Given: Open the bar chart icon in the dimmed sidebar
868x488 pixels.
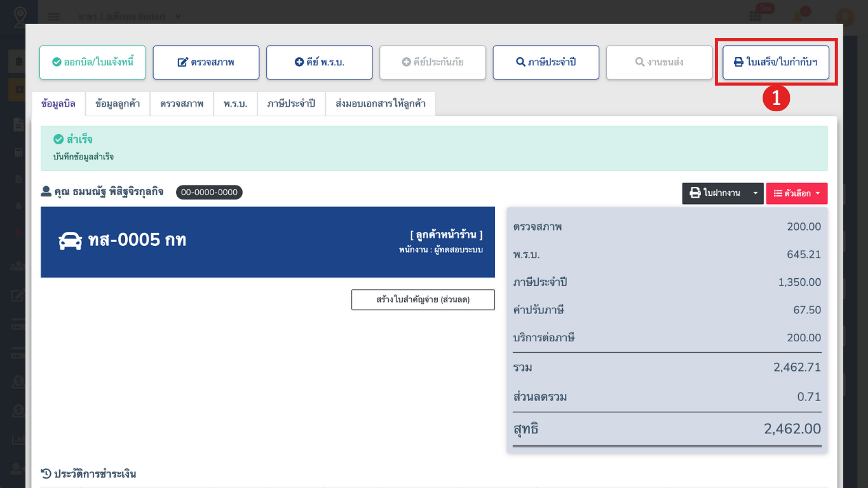Looking at the screenshot, I should coord(18,439).
